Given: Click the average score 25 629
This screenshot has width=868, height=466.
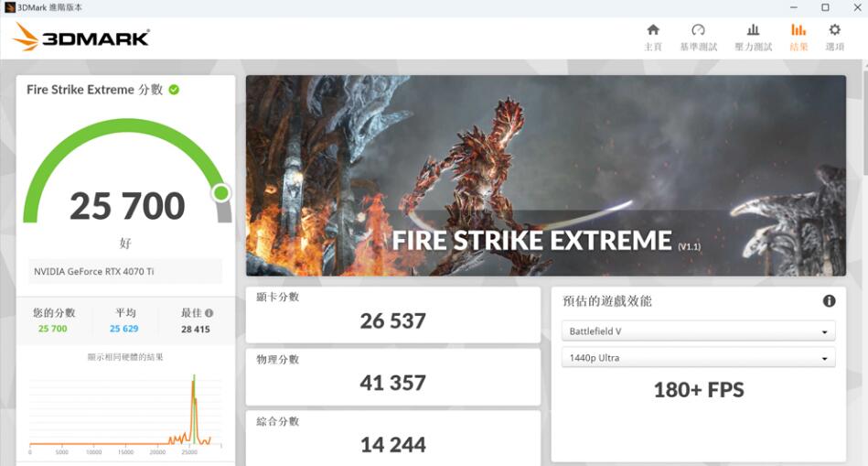Looking at the screenshot, I should tap(124, 329).
